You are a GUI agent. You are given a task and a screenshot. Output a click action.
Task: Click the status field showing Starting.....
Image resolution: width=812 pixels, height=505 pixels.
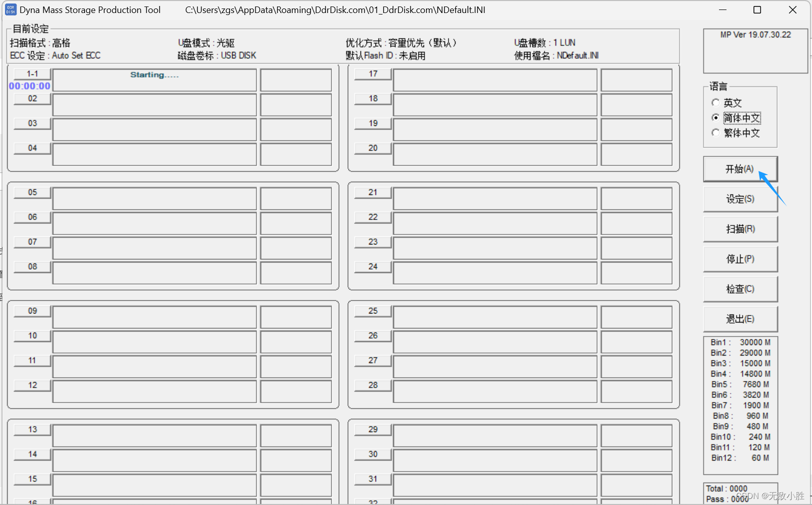pyautogui.click(x=153, y=79)
